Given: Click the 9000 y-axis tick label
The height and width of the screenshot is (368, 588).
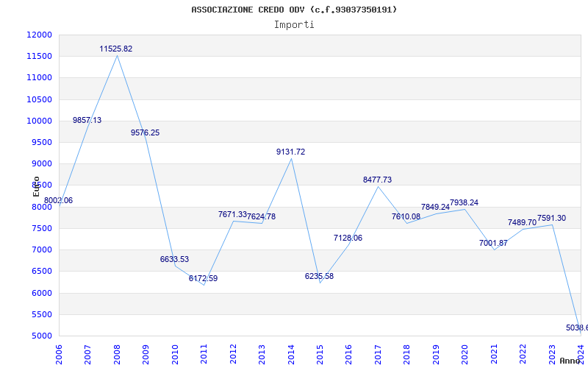Looking at the screenshot, I should coord(41,163).
